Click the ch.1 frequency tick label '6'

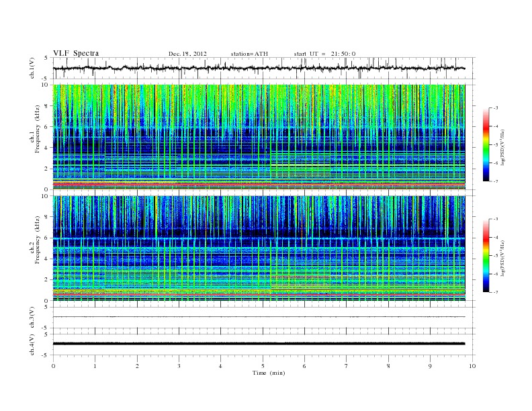(47, 127)
